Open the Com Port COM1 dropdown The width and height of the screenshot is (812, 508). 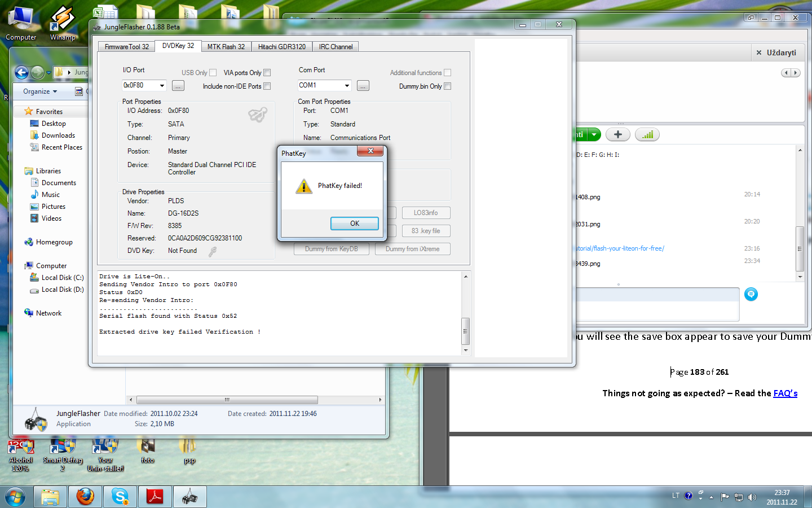(347, 85)
